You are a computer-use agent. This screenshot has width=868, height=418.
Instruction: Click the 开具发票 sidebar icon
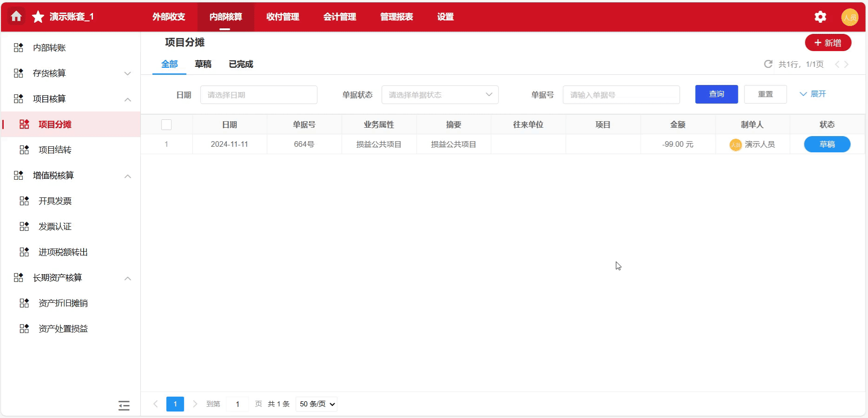[24, 201]
